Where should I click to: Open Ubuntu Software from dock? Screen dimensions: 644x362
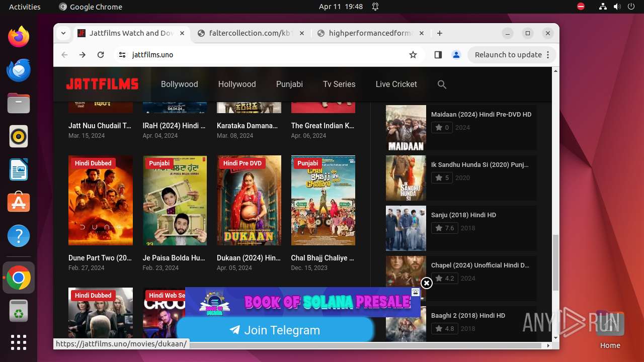[19, 203]
